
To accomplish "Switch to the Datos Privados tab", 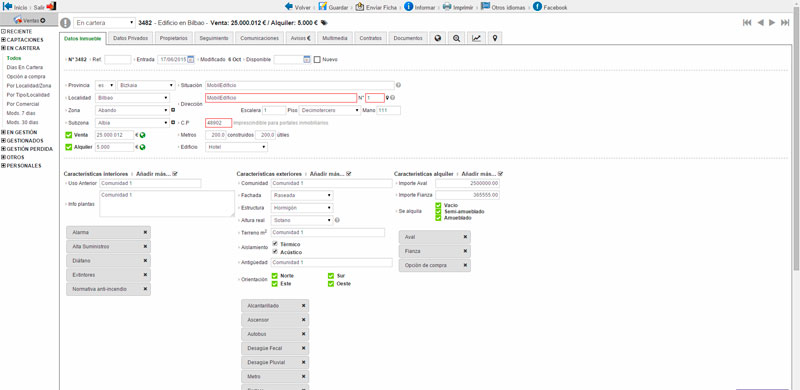I will [131, 38].
